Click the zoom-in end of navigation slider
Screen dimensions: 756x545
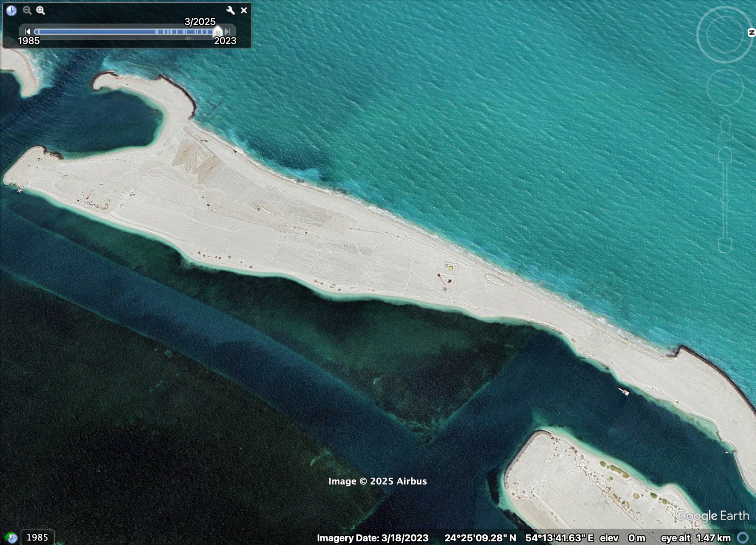click(x=725, y=155)
